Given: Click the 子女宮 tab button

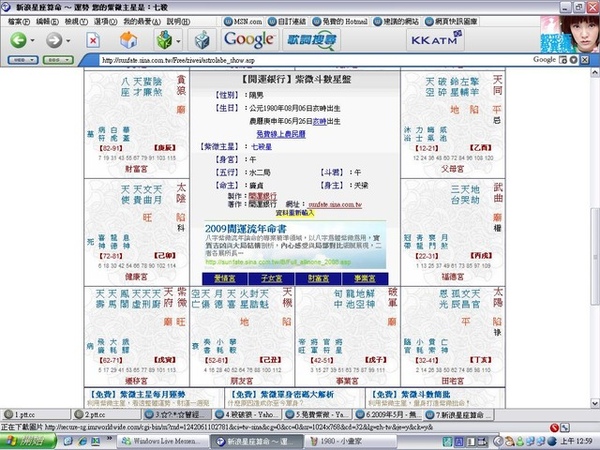Looking at the screenshot, I should coord(271,279).
